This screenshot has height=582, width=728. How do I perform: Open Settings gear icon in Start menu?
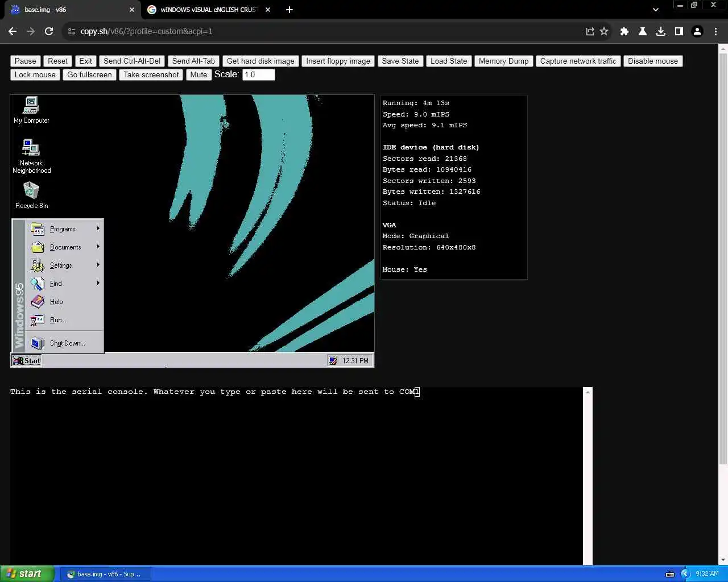38,265
